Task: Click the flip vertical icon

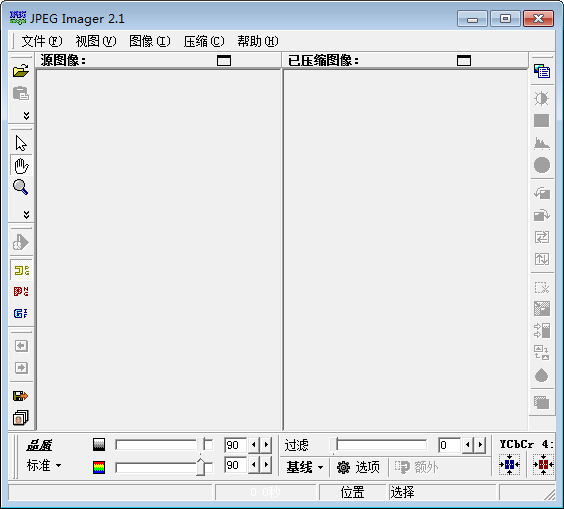Action: (542, 259)
